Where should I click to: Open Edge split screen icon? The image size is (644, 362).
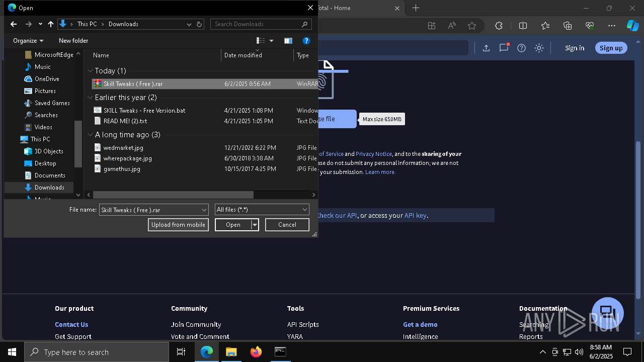point(523,26)
